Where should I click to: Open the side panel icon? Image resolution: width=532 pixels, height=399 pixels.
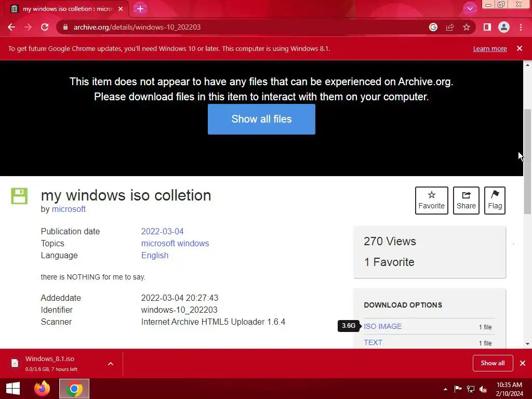coord(487,27)
